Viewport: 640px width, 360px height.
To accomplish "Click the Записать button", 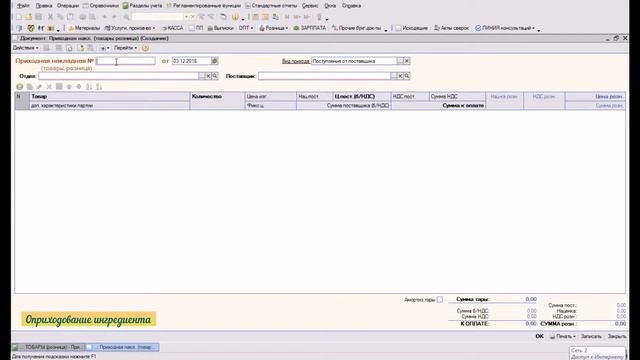I will tap(591, 336).
